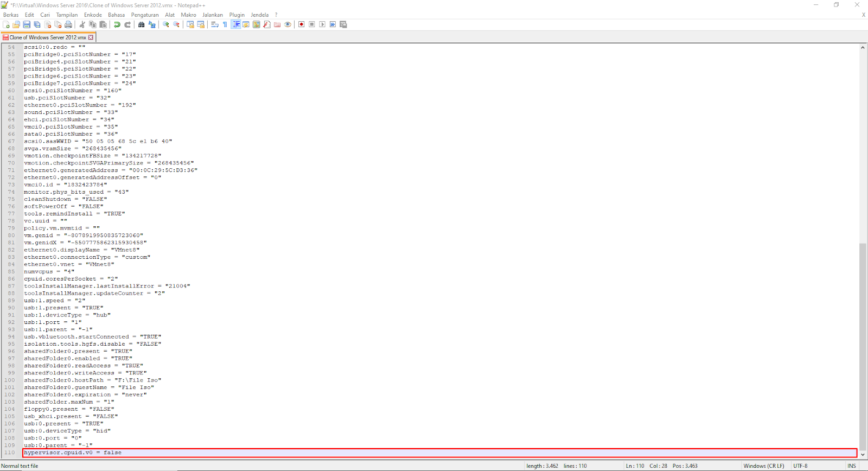
Task: Click the Copy toolbar icon
Action: click(x=93, y=24)
